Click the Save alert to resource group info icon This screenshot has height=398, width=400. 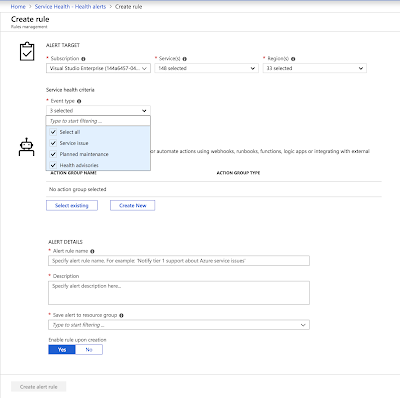point(121,315)
